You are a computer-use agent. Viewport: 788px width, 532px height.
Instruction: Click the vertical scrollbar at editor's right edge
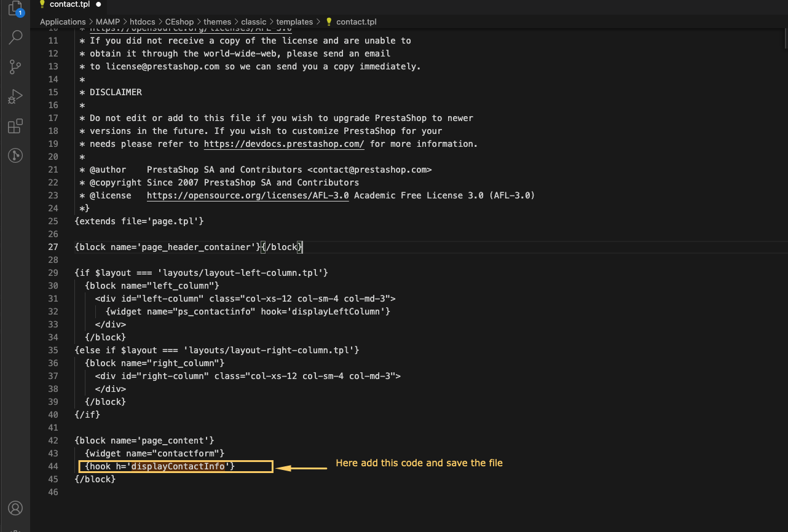(785, 37)
